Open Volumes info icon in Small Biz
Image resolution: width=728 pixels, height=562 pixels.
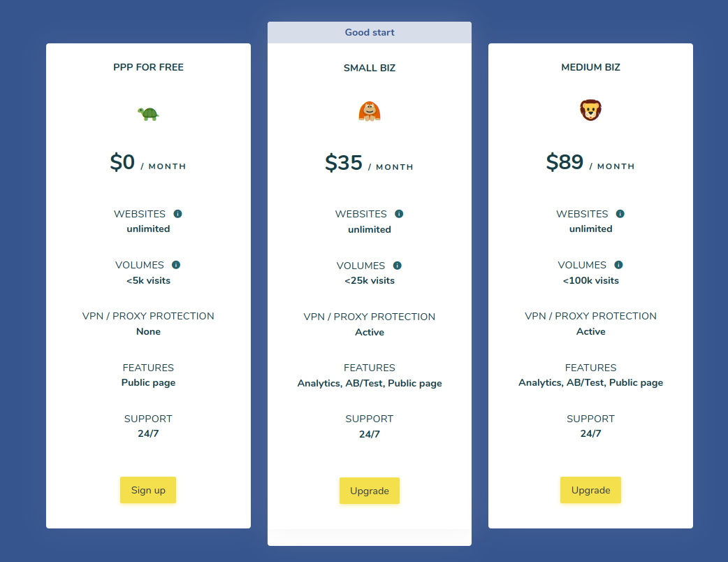point(397,266)
